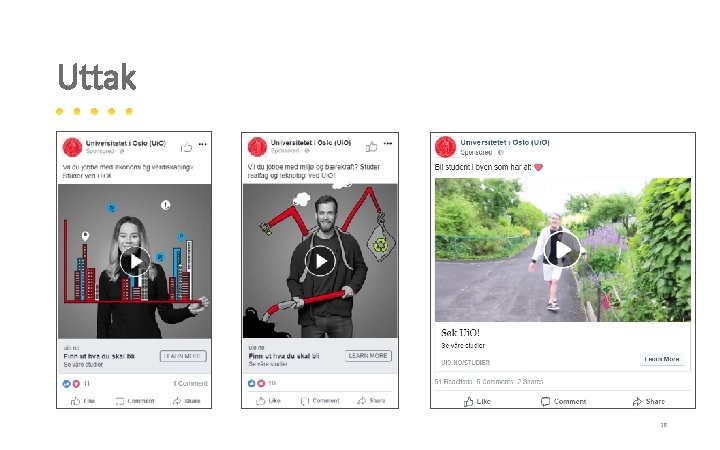720x450 pixels.
Task: Click the UiO red logo on first ad
Action: (72, 147)
